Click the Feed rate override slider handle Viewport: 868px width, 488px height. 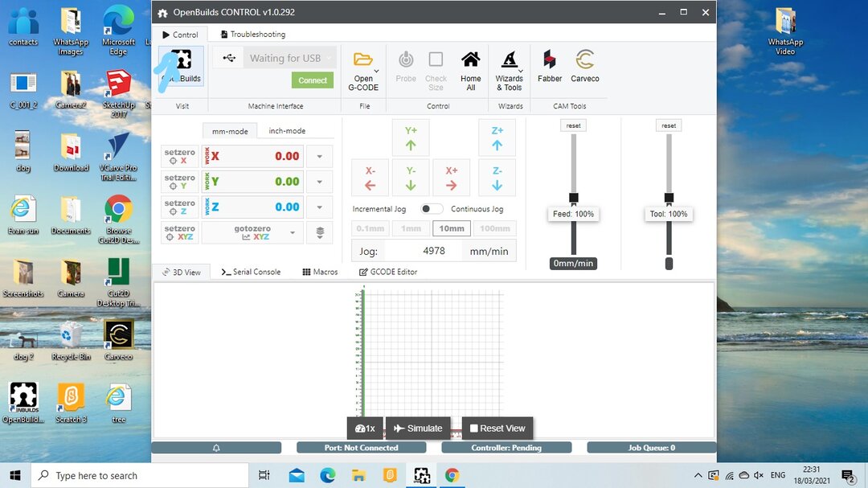pos(574,198)
